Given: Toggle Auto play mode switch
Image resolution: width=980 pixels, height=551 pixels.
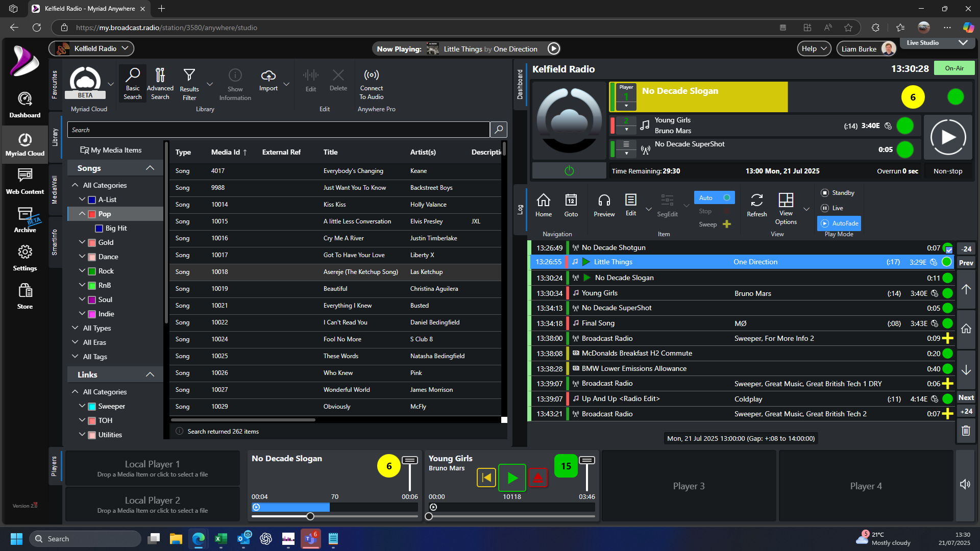Looking at the screenshot, I should (714, 197).
